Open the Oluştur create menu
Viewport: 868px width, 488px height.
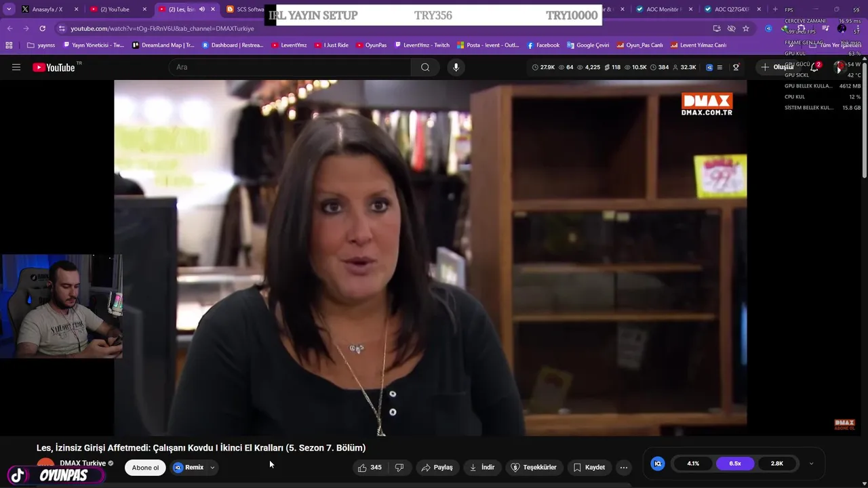click(x=777, y=67)
